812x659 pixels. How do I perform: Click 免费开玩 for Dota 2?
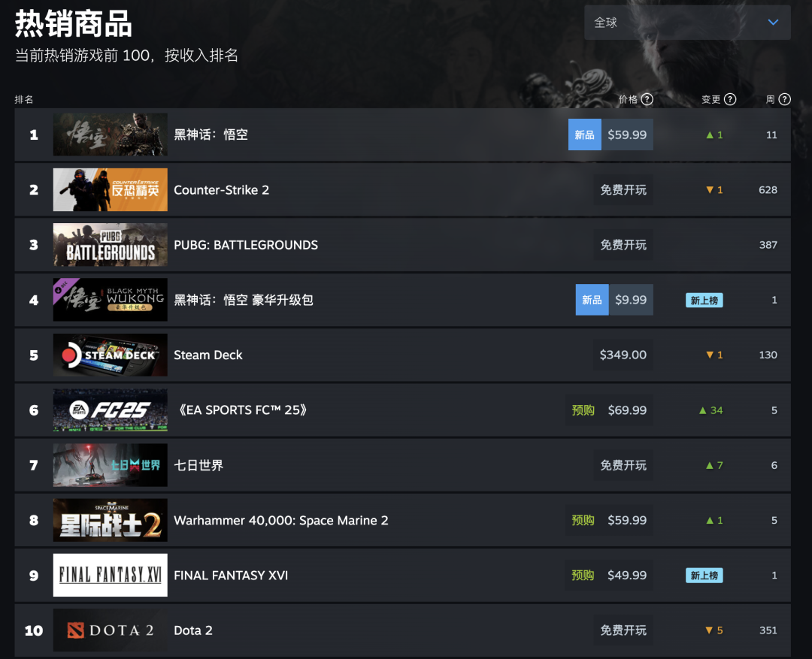[623, 630]
